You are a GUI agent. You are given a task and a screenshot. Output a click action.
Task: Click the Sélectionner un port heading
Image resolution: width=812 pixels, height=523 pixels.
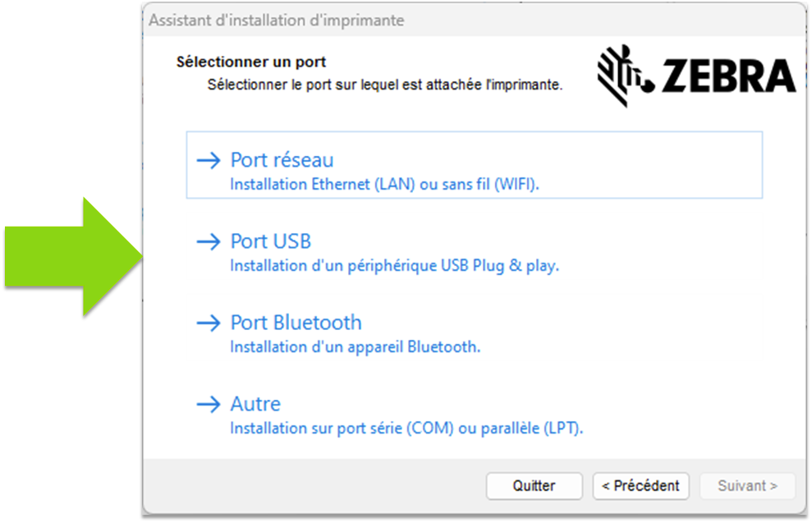251,62
